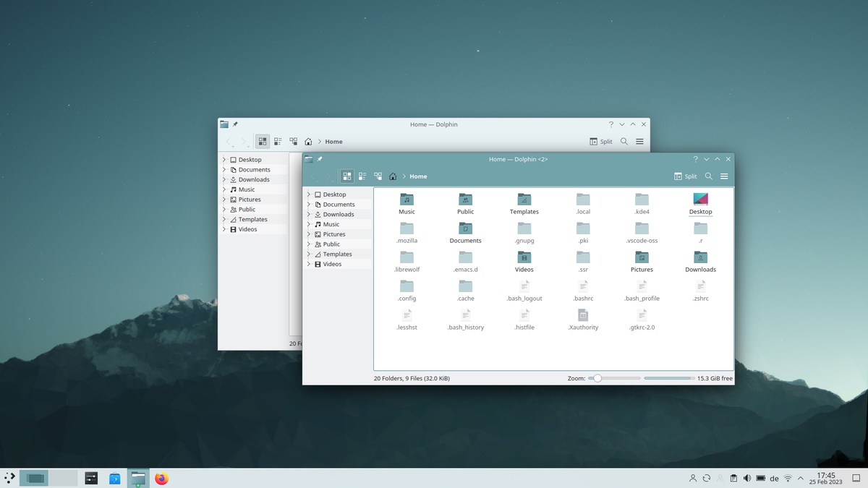868x488 pixels.
Task: Click the help question mark in Dolphin <2> titlebar
Action: click(696, 159)
